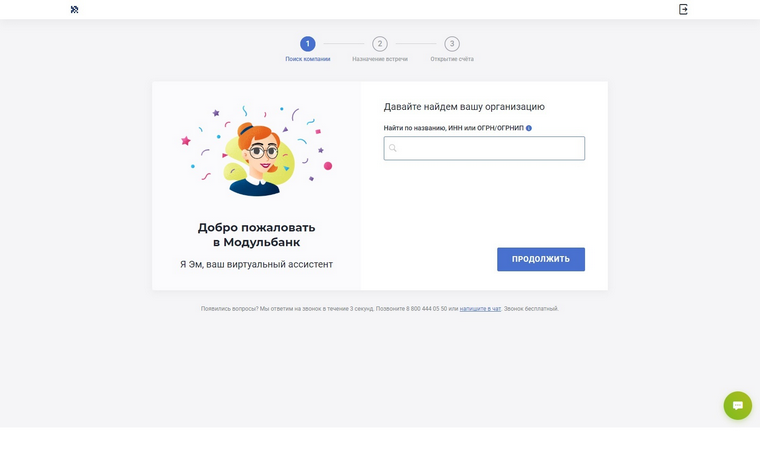Click the logout icon in the header
Screen dimensions: 760x460
coord(683,9)
